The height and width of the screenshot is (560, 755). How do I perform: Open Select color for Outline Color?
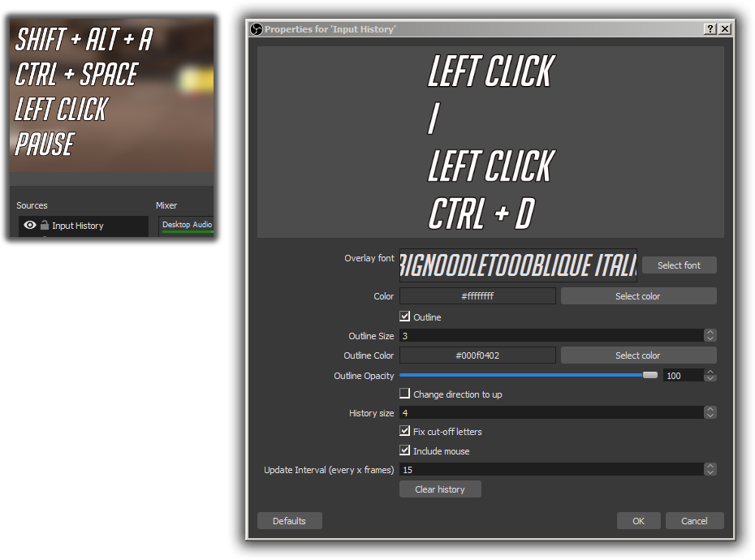(x=638, y=355)
